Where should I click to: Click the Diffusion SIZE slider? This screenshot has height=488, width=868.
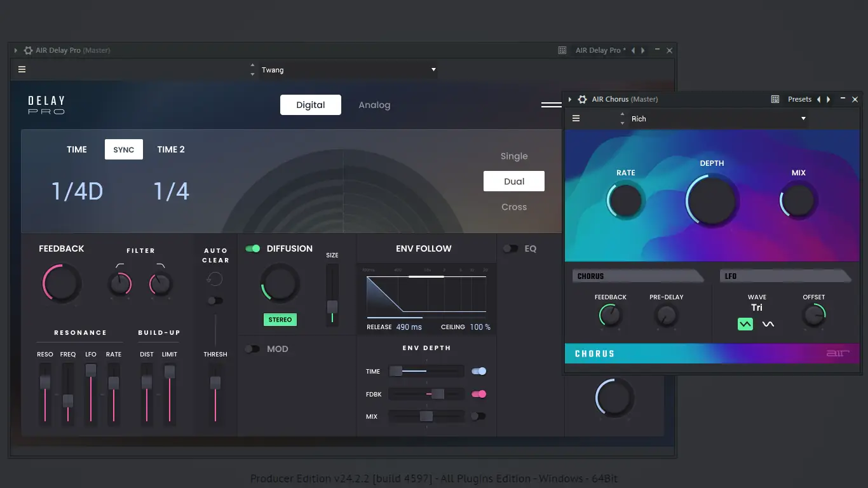pyautogui.click(x=332, y=295)
